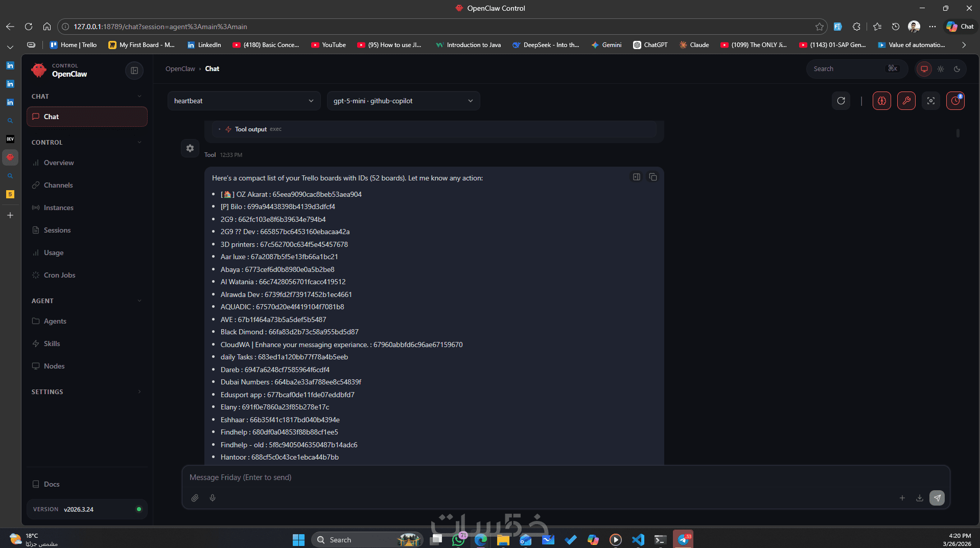This screenshot has width=980, height=548.
Task: Copy the Trello boards message
Action: (653, 177)
